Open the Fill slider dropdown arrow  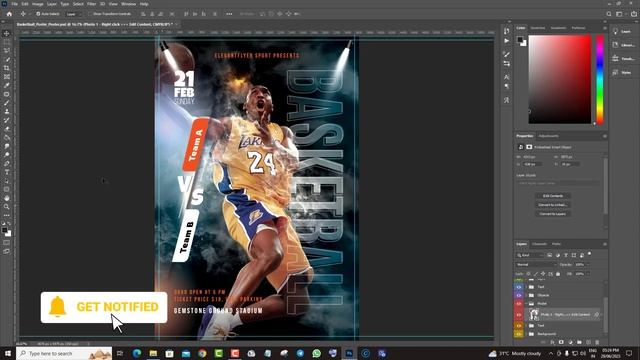coord(587,274)
